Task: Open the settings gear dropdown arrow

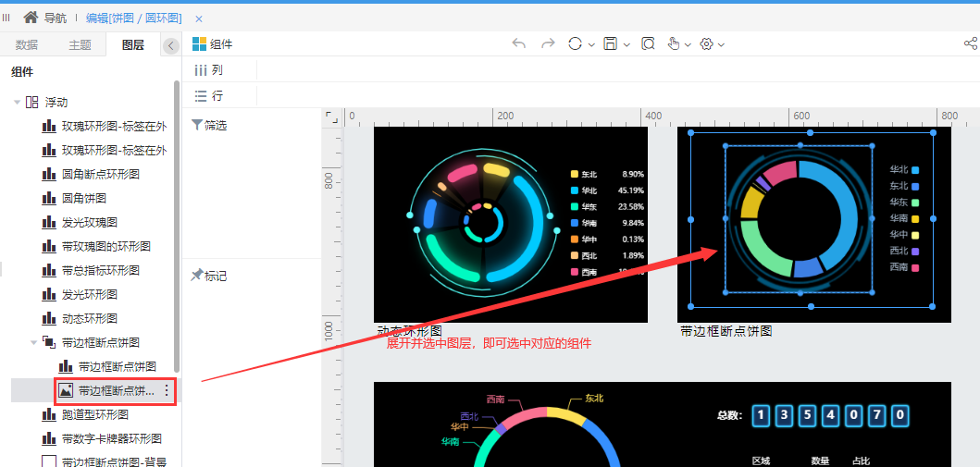Action: (x=721, y=45)
